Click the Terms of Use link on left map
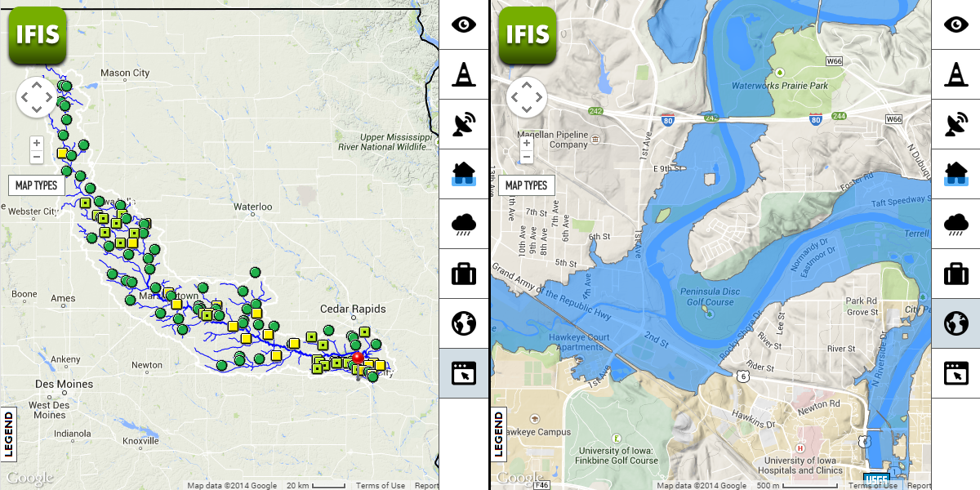Image resolution: width=980 pixels, height=490 pixels. click(x=379, y=485)
